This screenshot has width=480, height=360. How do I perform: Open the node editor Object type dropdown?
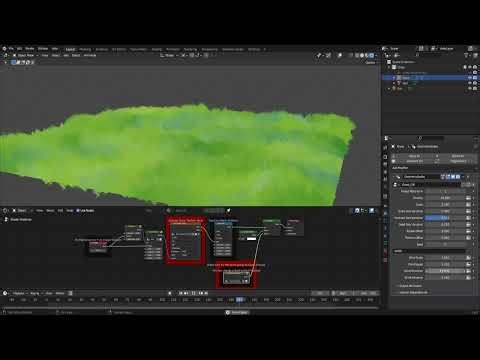coord(22,211)
